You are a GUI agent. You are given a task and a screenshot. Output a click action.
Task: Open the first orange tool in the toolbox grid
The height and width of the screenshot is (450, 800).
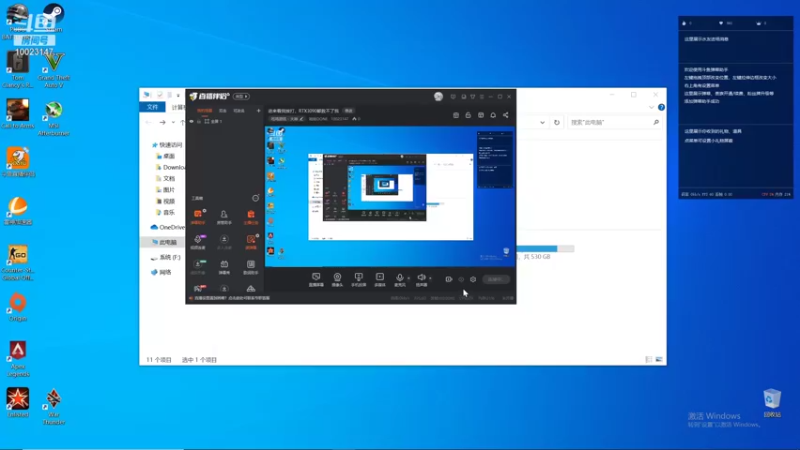(x=198, y=216)
